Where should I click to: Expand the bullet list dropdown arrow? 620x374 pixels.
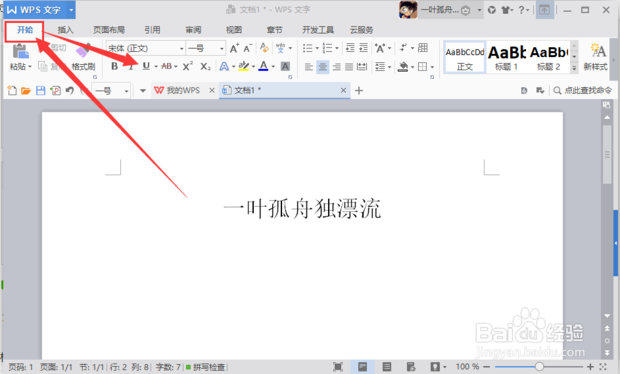(x=317, y=48)
